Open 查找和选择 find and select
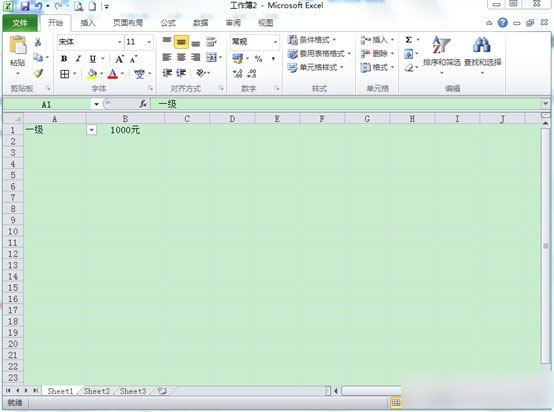Viewport: 554px width, 412px height. click(x=483, y=55)
